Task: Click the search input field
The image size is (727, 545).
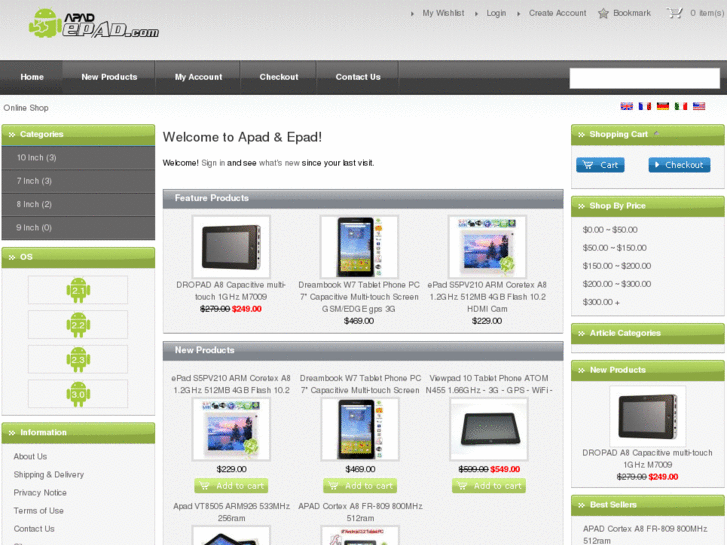Action: pyautogui.click(x=644, y=78)
